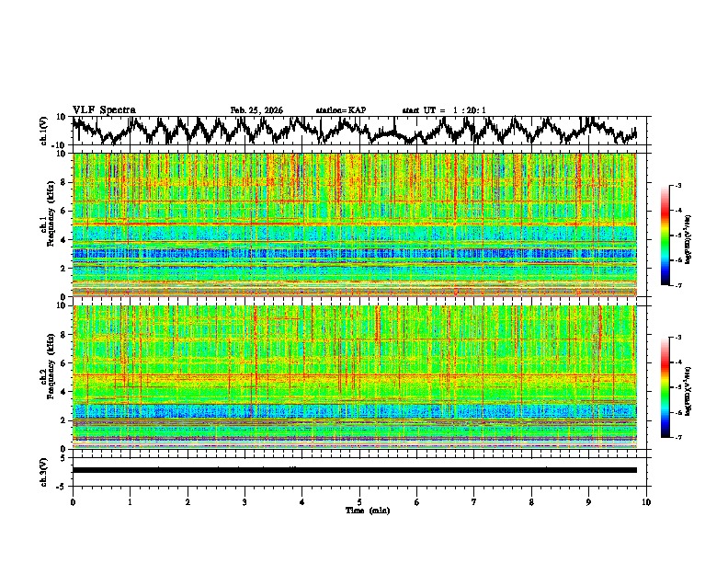Click the ch.1 waveform trace panel
Viewport: 728px width, 563px height.
[x=361, y=131]
